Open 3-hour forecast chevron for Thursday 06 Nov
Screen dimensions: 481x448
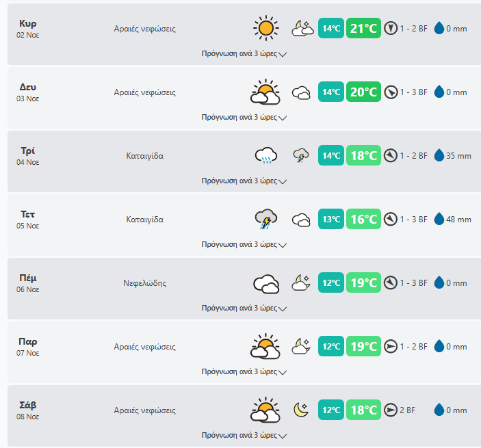(283, 308)
